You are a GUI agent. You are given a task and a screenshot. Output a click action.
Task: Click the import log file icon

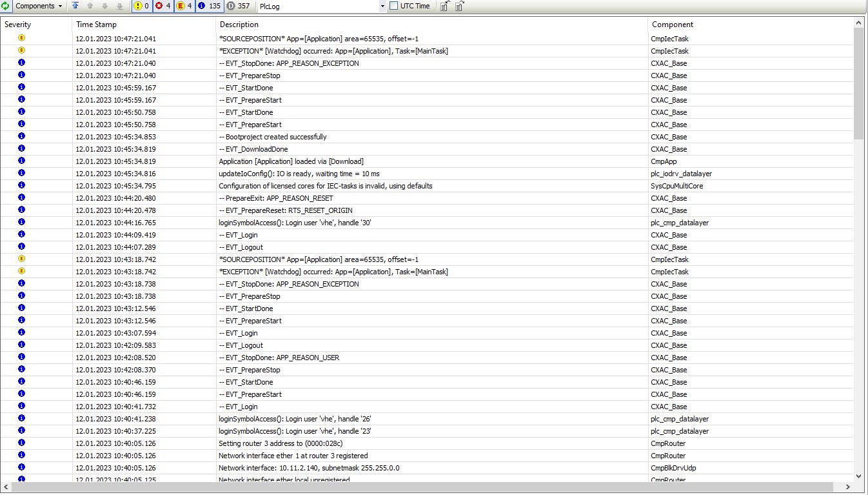coord(459,6)
